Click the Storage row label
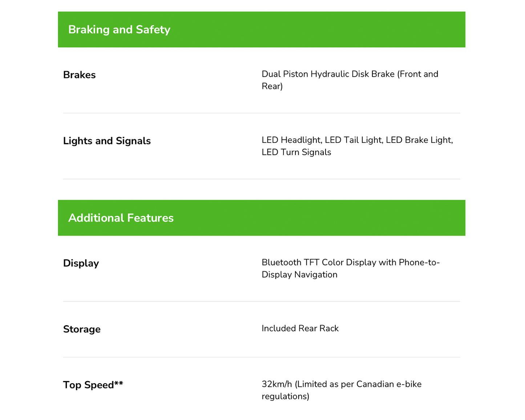This screenshot has height=420, width=525. point(82,329)
